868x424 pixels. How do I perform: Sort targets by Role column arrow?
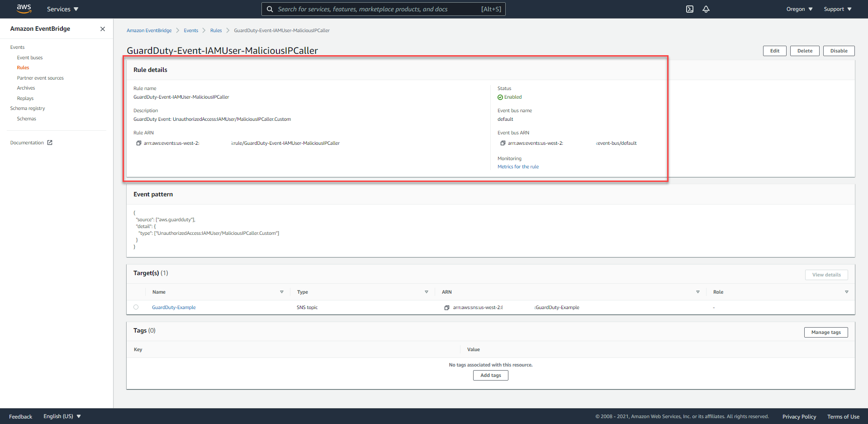click(x=847, y=292)
